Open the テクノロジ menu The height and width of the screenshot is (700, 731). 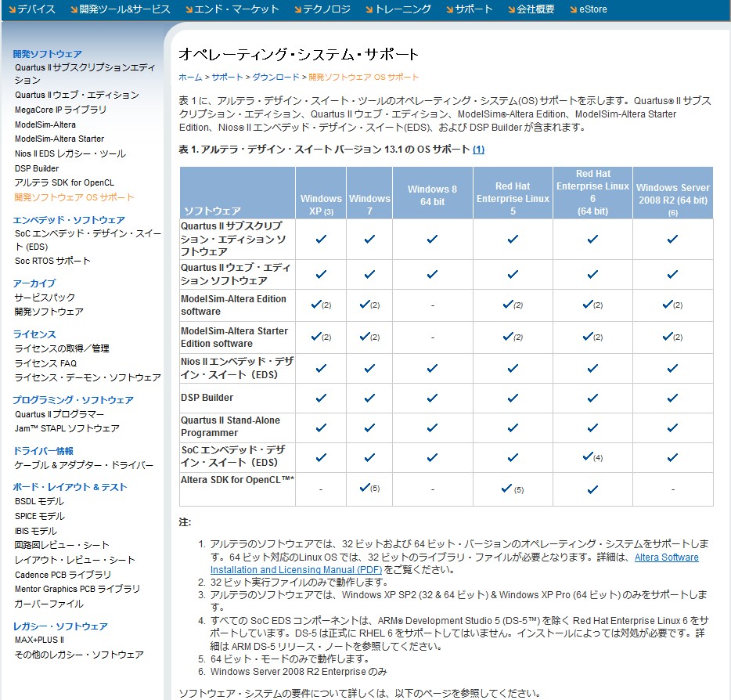click(322, 9)
